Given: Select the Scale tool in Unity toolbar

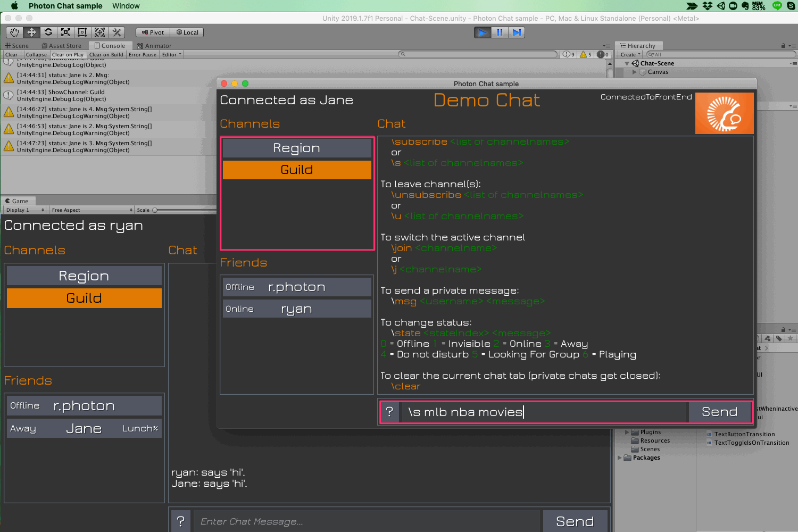Looking at the screenshot, I should pyautogui.click(x=65, y=32).
